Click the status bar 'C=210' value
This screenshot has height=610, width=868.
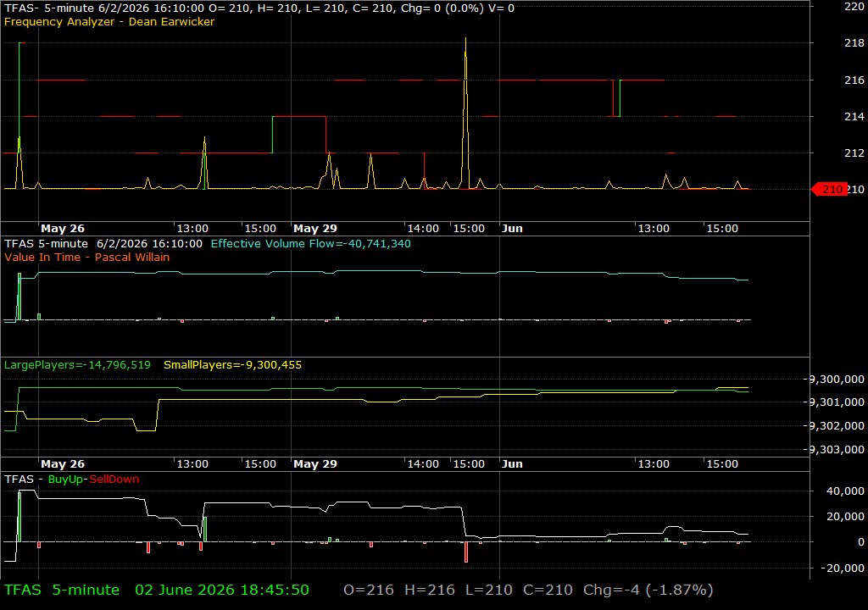click(x=548, y=590)
